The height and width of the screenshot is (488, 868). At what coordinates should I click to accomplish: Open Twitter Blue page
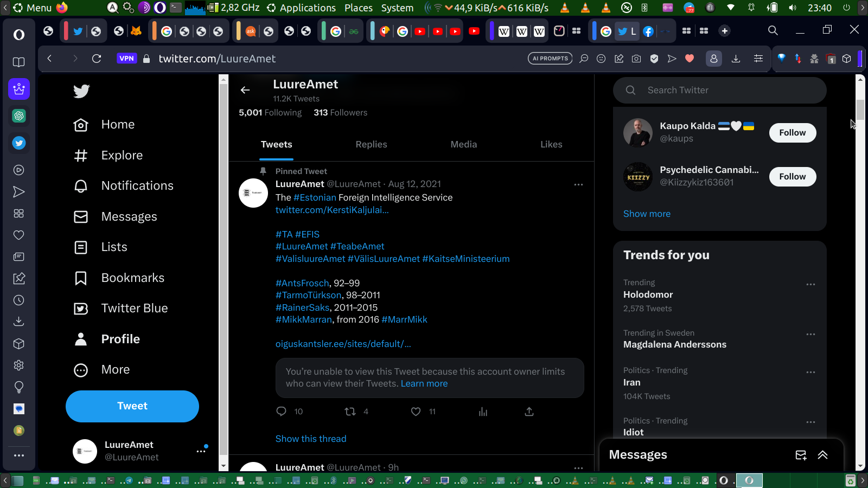121,309
